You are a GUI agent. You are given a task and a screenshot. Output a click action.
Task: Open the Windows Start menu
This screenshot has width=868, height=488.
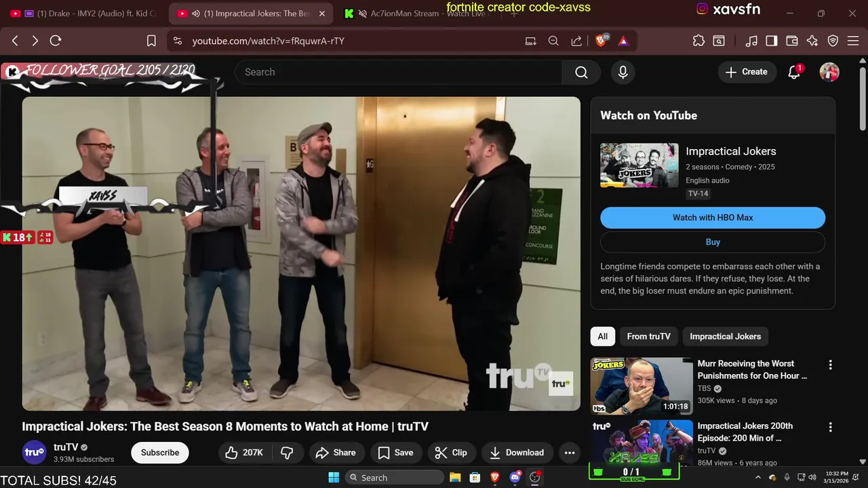coord(334,477)
